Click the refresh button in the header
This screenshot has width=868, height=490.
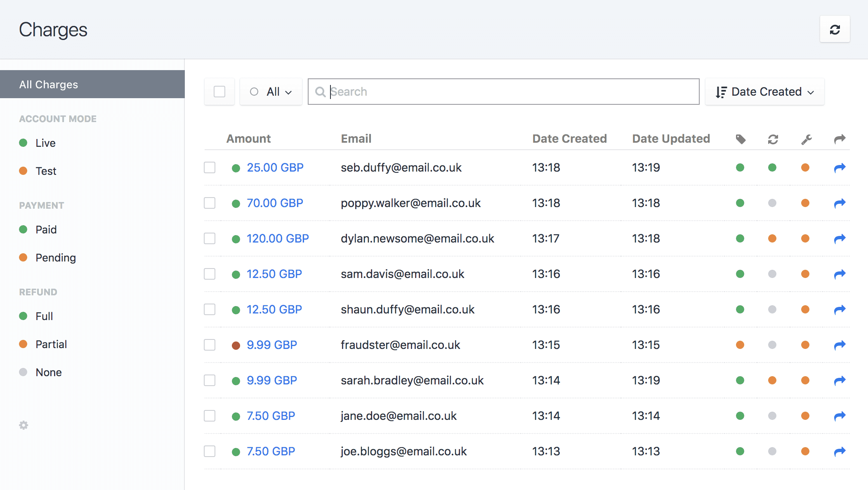point(835,30)
